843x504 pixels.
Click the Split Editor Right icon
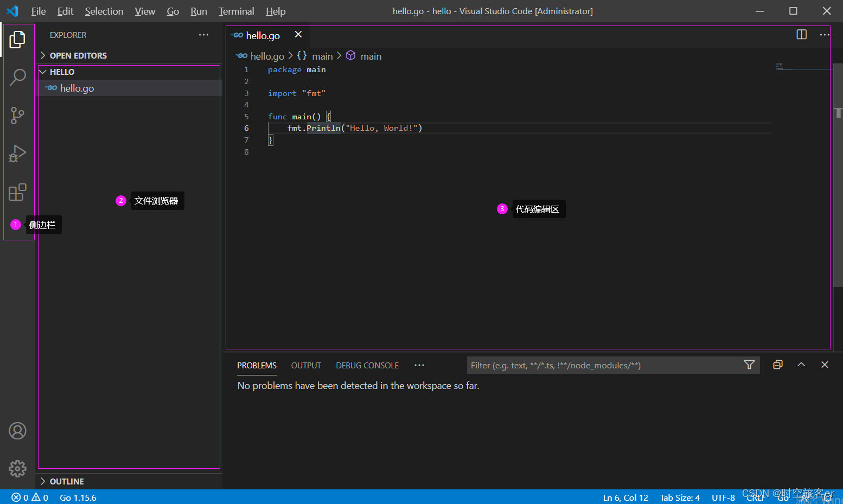[x=801, y=35]
